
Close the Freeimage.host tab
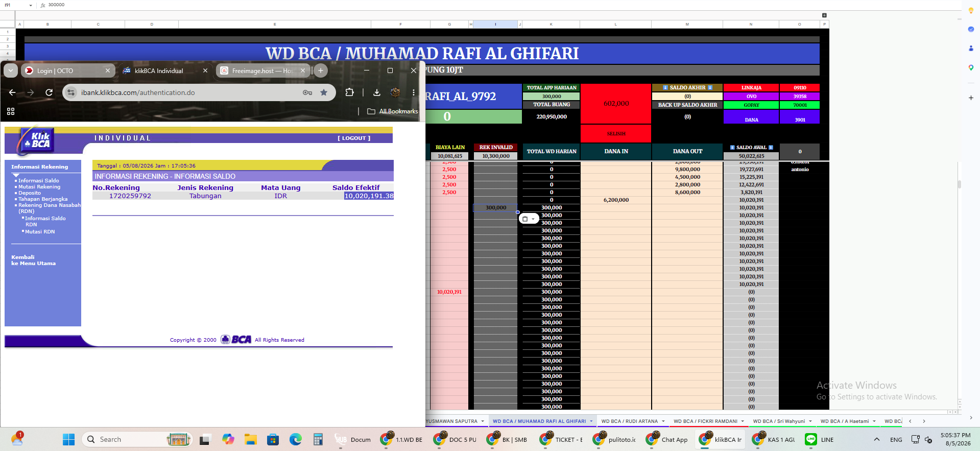pos(303,70)
